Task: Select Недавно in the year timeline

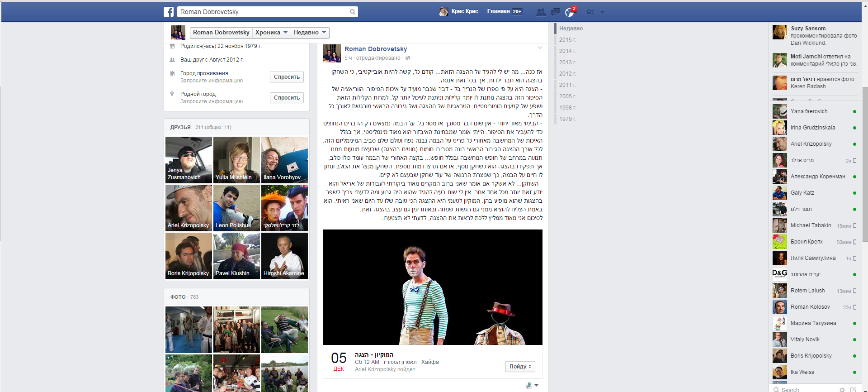Action: [x=571, y=29]
